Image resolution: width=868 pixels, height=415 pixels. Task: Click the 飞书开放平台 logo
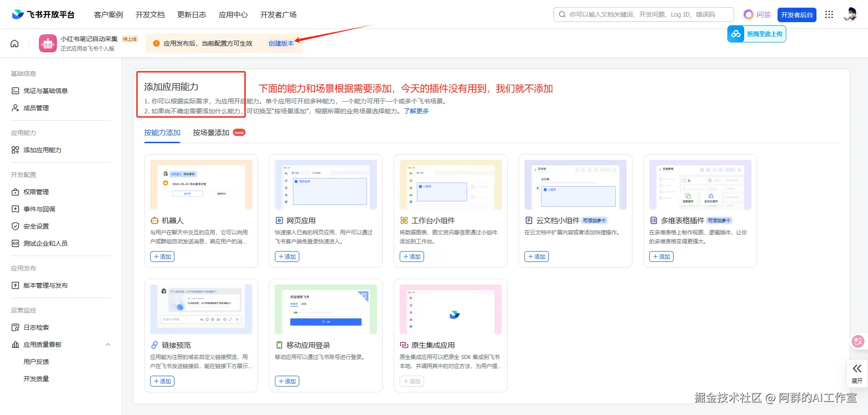tap(43, 14)
